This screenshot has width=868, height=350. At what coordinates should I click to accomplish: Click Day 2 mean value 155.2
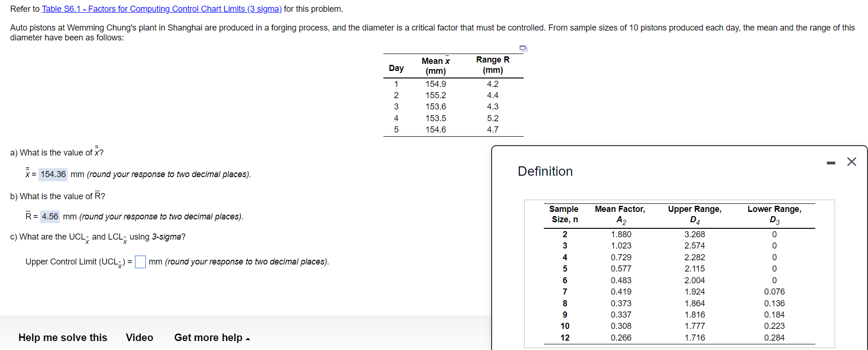pyautogui.click(x=436, y=95)
